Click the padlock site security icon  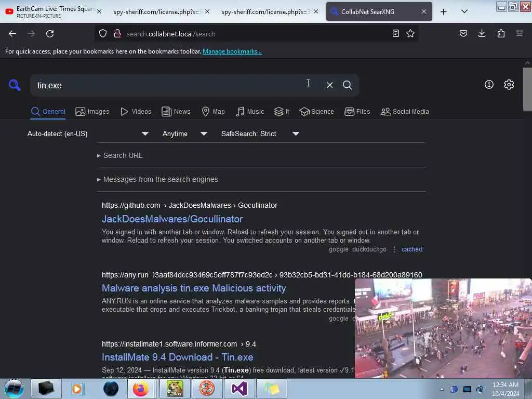[117, 34]
